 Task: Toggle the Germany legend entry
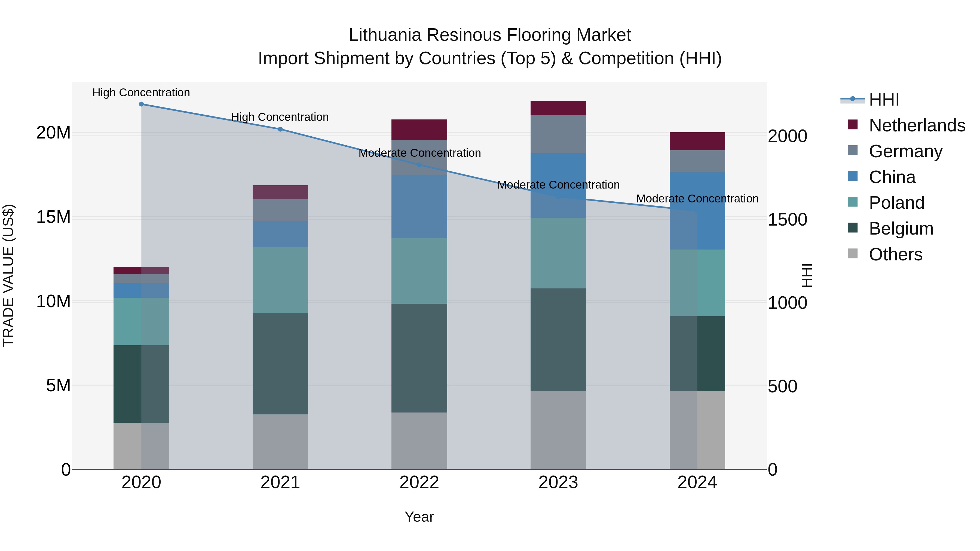pos(895,151)
